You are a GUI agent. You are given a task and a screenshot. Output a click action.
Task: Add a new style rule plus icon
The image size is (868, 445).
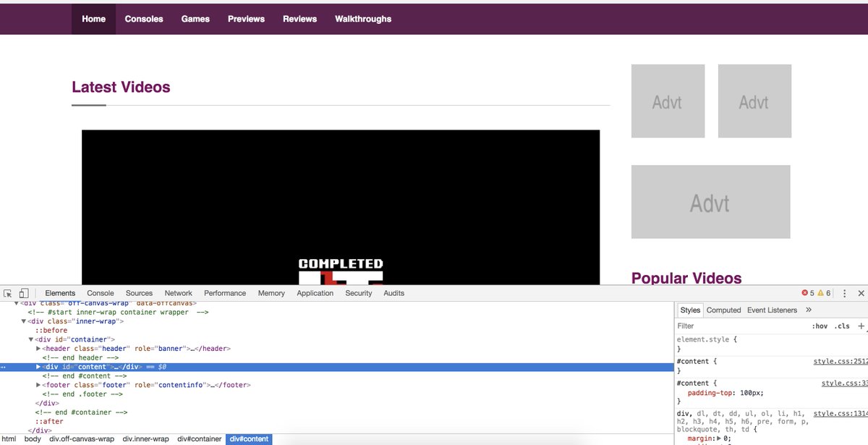pyautogui.click(x=861, y=326)
